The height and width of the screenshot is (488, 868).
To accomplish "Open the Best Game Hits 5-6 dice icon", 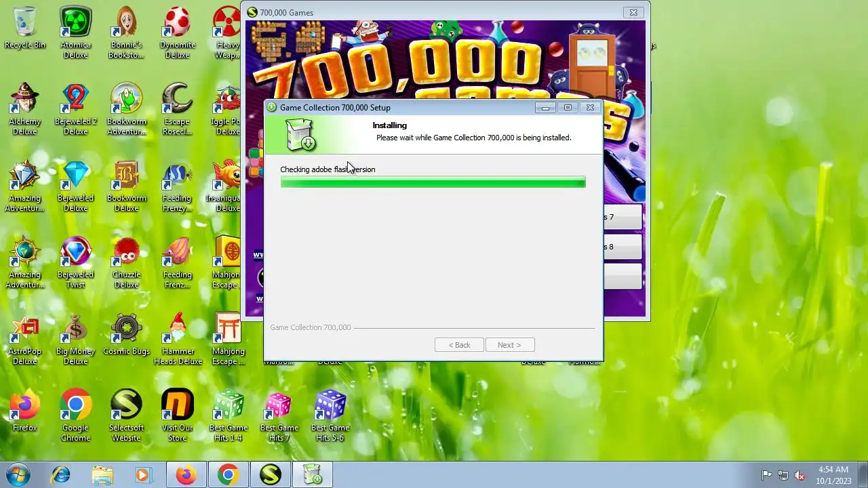I will [x=330, y=415].
